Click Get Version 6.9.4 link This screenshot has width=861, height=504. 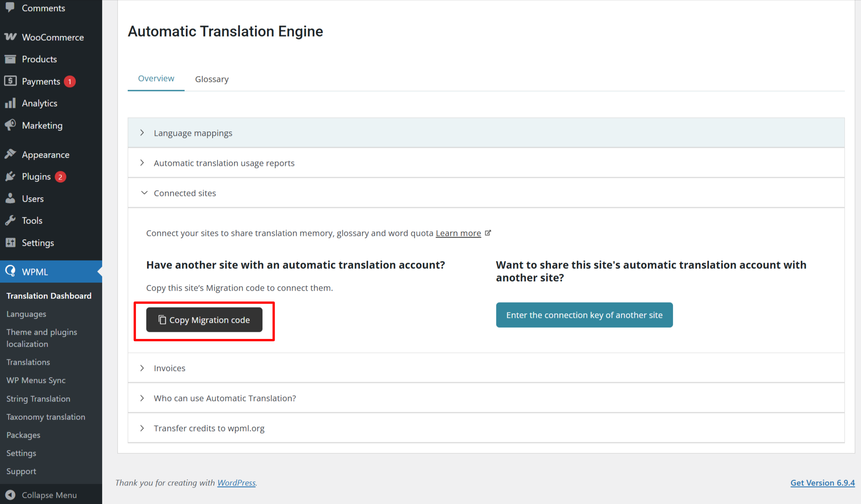822,483
